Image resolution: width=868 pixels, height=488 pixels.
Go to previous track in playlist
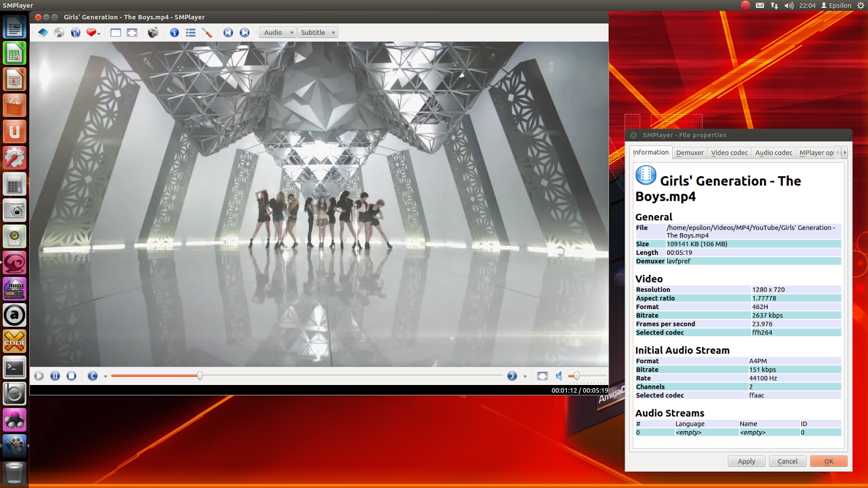click(x=228, y=33)
